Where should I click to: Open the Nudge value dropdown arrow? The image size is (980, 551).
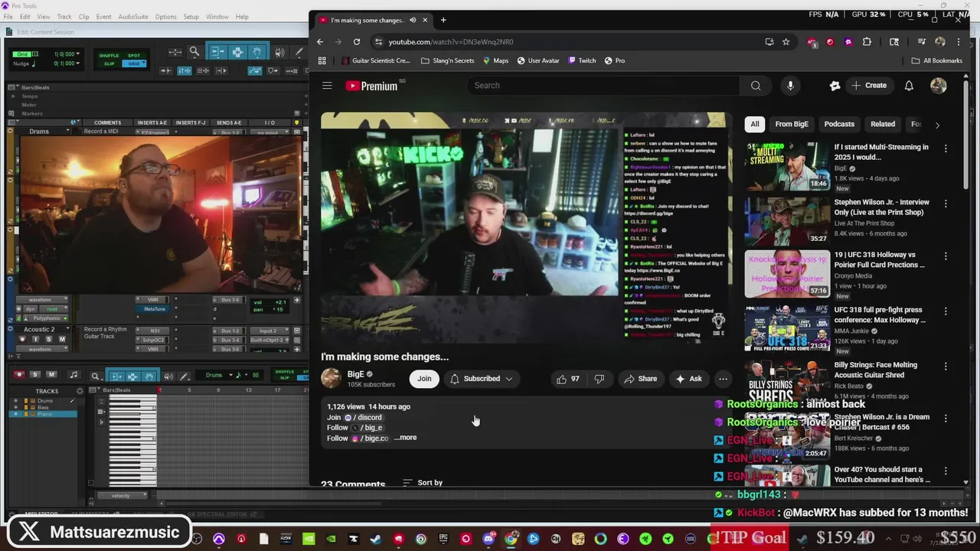tap(78, 63)
